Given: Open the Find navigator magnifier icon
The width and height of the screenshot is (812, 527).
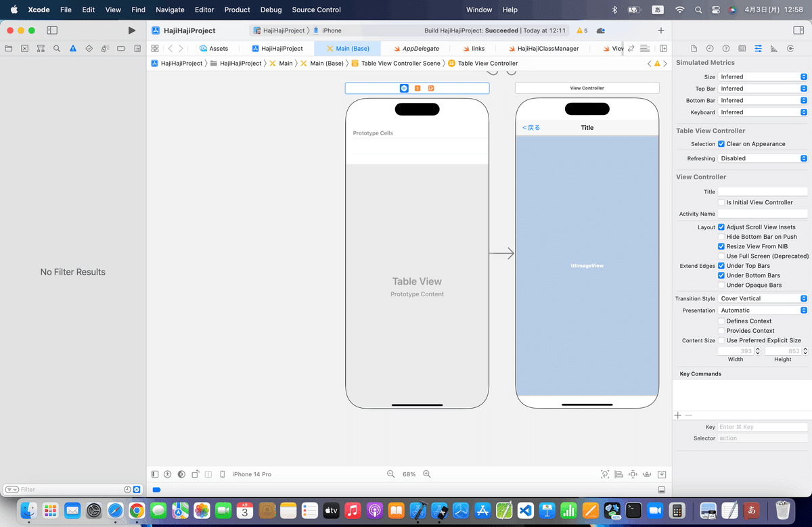Looking at the screenshot, I should point(57,49).
